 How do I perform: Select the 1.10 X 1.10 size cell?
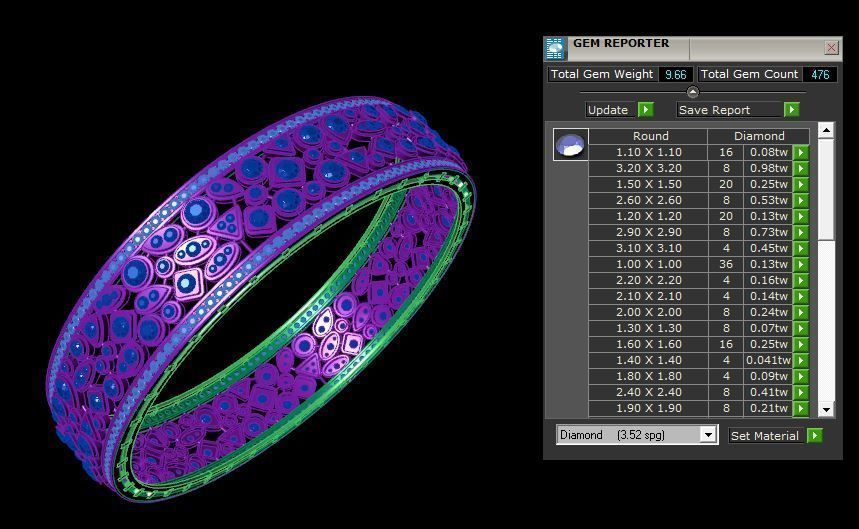tap(649, 152)
